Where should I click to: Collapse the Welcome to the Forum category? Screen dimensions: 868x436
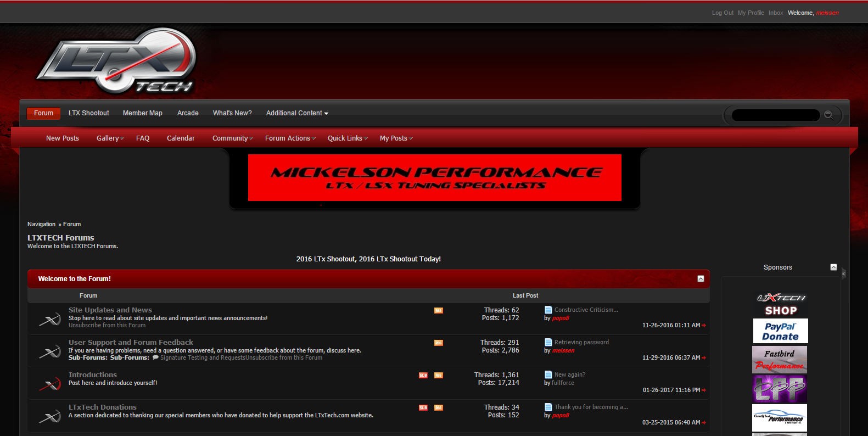pyautogui.click(x=701, y=279)
